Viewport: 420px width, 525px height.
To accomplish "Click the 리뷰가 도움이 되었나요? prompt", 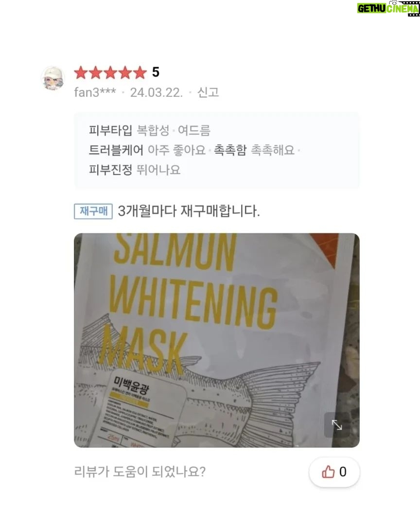I will coord(140,472).
